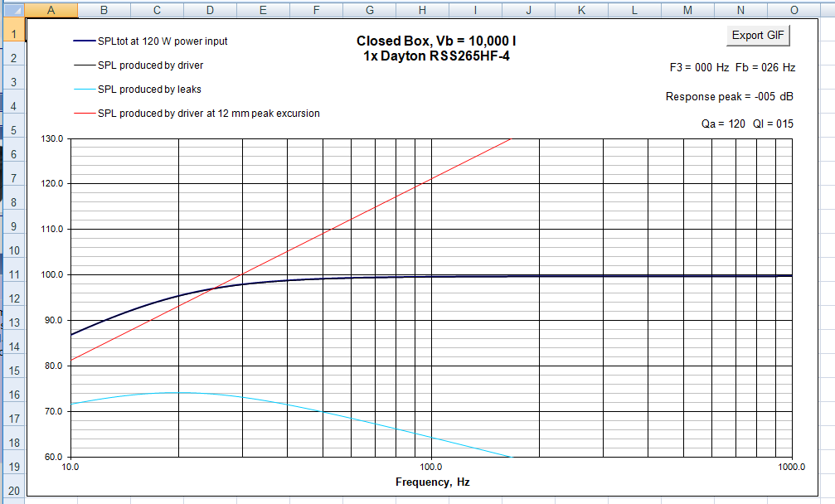Select column D header
This screenshot has height=504, width=835.
[x=211, y=10]
